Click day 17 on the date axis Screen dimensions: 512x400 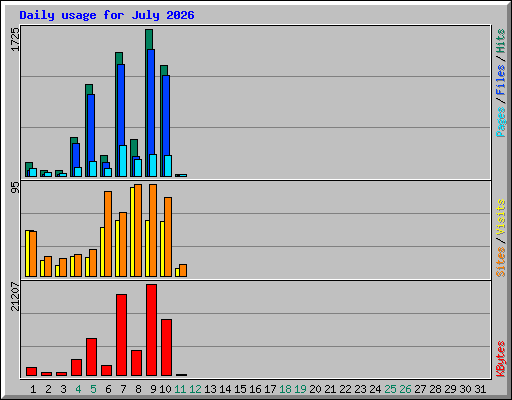coord(270,389)
